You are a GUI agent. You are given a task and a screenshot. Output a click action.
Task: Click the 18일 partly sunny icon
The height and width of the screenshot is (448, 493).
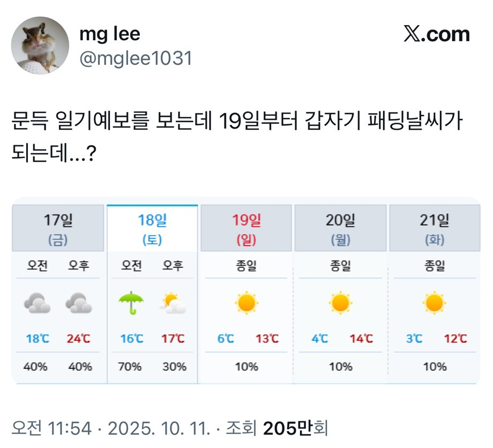pos(173,303)
